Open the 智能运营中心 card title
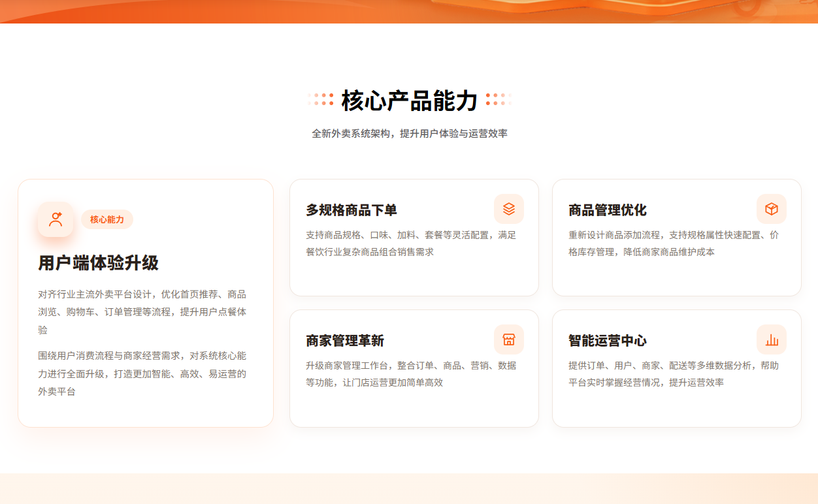818x504 pixels. [x=608, y=341]
